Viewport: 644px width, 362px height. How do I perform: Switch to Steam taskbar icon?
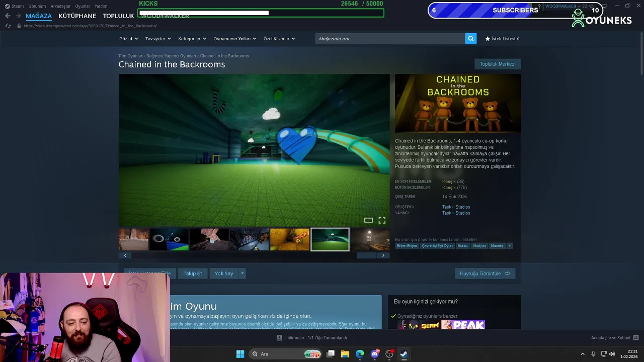pyautogui.click(x=404, y=354)
